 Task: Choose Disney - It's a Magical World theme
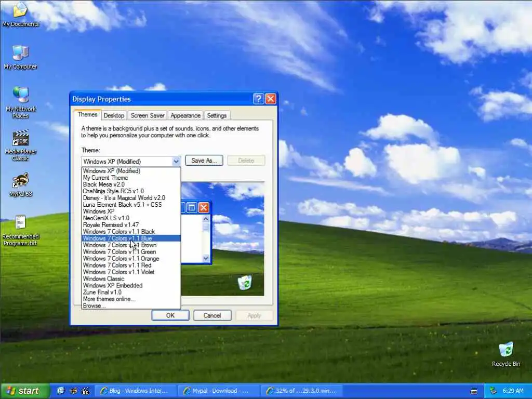click(x=131, y=198)
